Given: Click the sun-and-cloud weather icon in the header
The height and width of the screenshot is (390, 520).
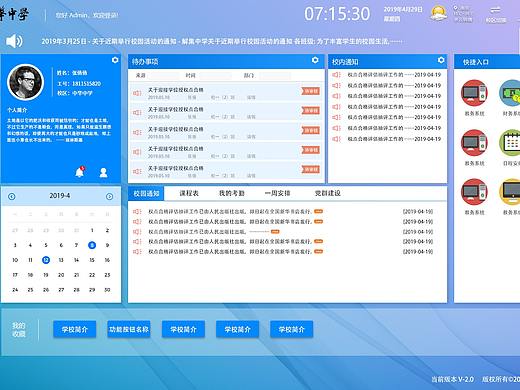Looking at the screenshot, I should 439,14.
